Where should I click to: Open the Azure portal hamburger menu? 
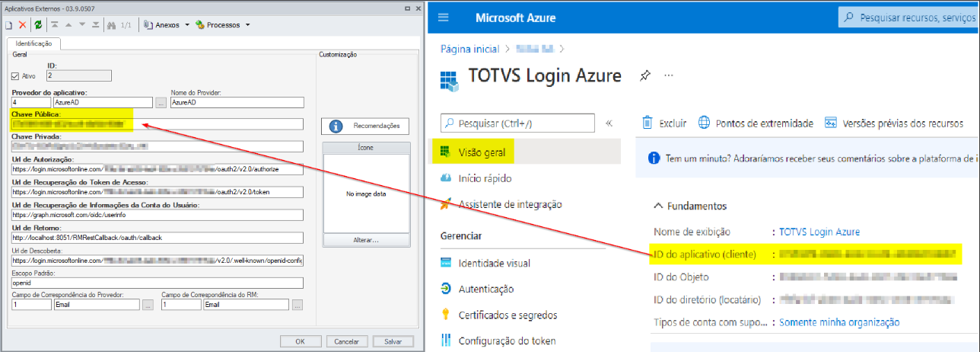click(444, 17)
